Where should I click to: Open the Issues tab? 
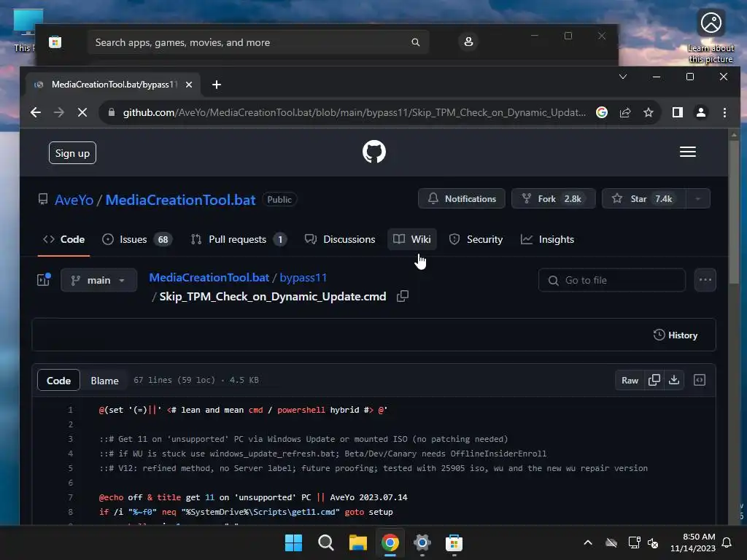136,239
